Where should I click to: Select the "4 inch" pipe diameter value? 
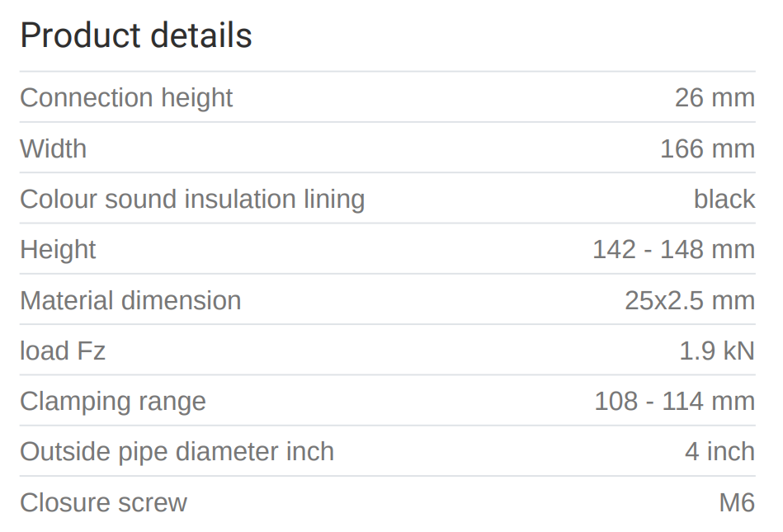click(719, 451)
